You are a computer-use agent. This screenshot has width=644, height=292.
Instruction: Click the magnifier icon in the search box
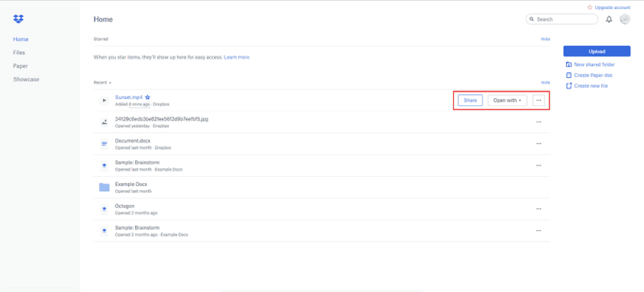pyautogui.click(x=532, y=19)
